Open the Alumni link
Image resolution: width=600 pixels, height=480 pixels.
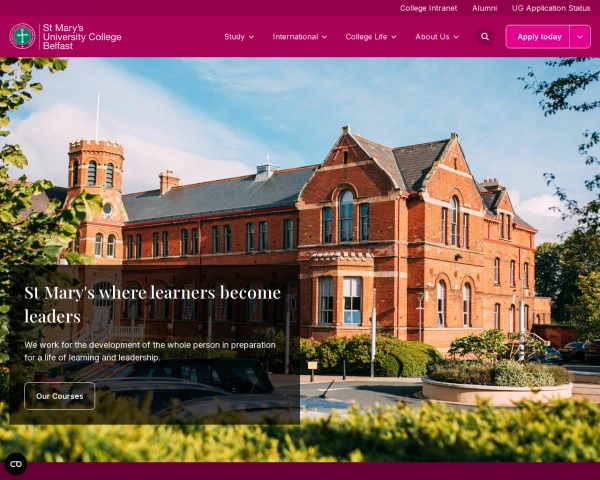click(484, 8)
